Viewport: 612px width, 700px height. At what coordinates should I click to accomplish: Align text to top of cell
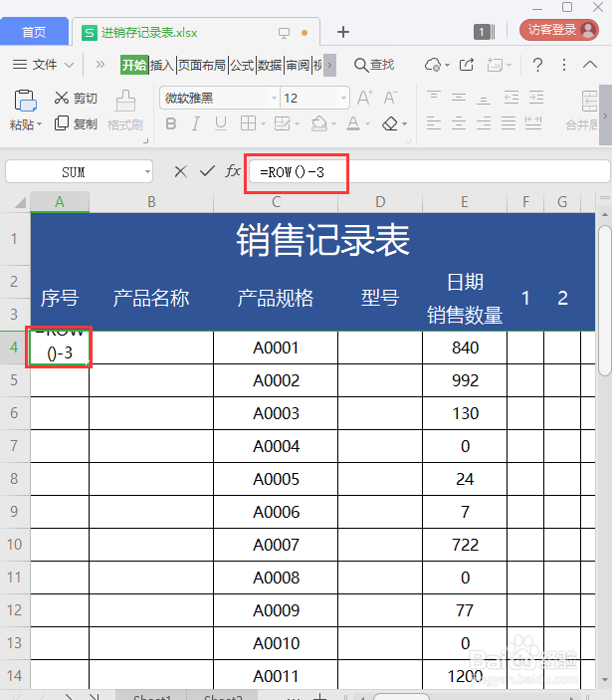[434, 97]
